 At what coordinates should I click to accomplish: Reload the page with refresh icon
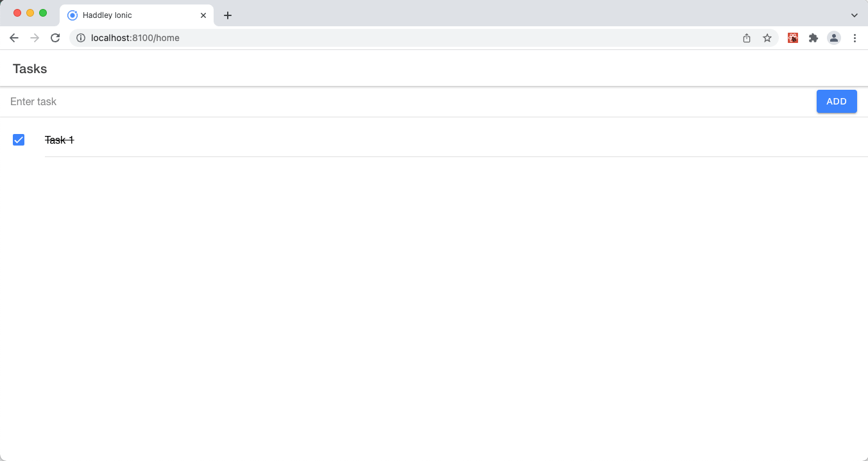coord(55,38)
